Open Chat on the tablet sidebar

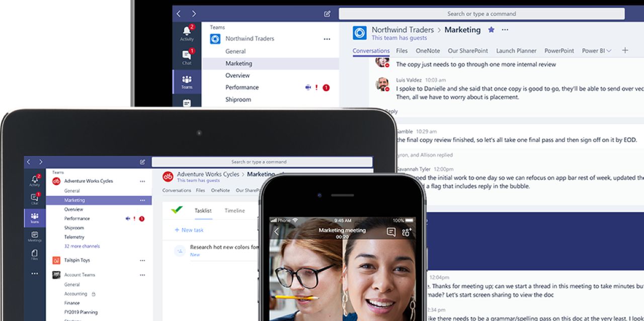tap(34, 198)
